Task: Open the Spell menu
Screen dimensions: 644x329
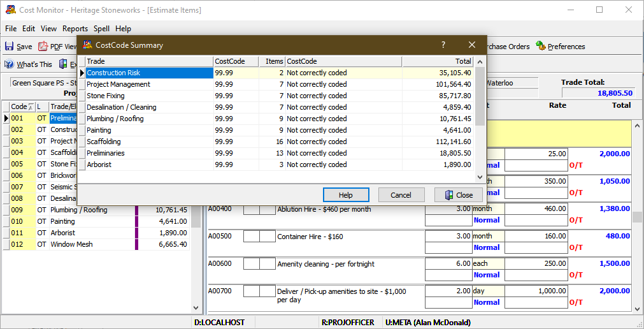Action: point(101,29)
